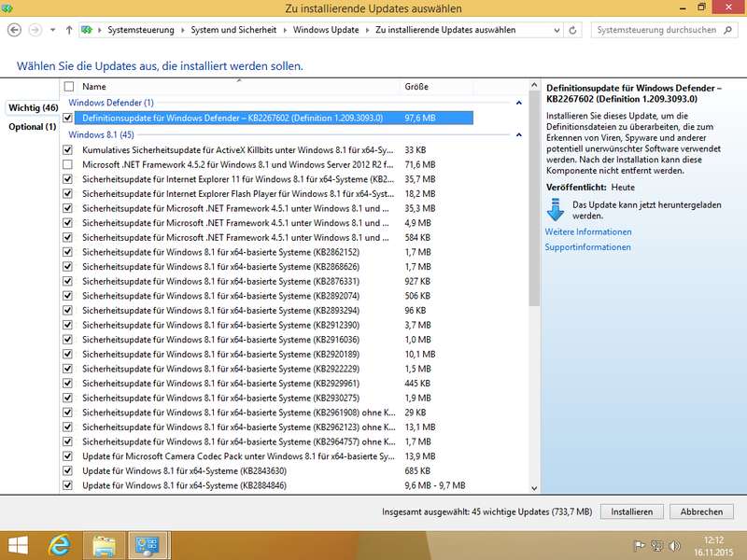The width and height of the screenshot is (747, 560).
Task: Select the row for KB2964757 security update
Action: (274, 441)
